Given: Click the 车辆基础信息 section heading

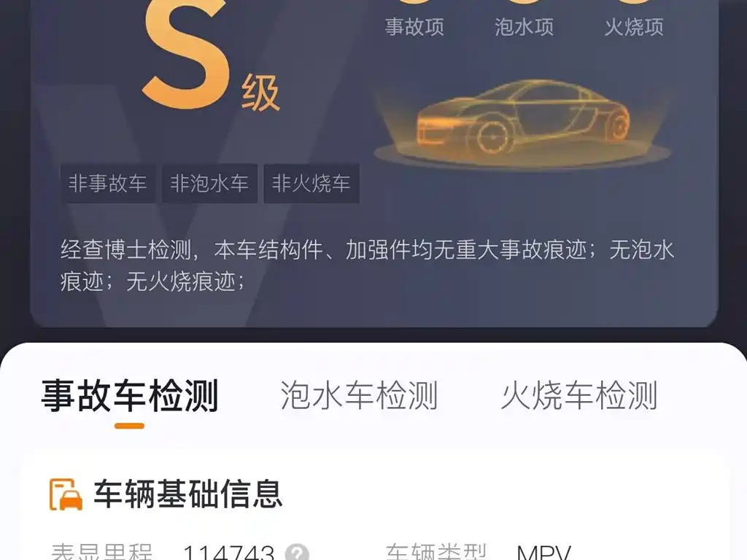Looking at the screenshot, I should [x=188, y=494].
